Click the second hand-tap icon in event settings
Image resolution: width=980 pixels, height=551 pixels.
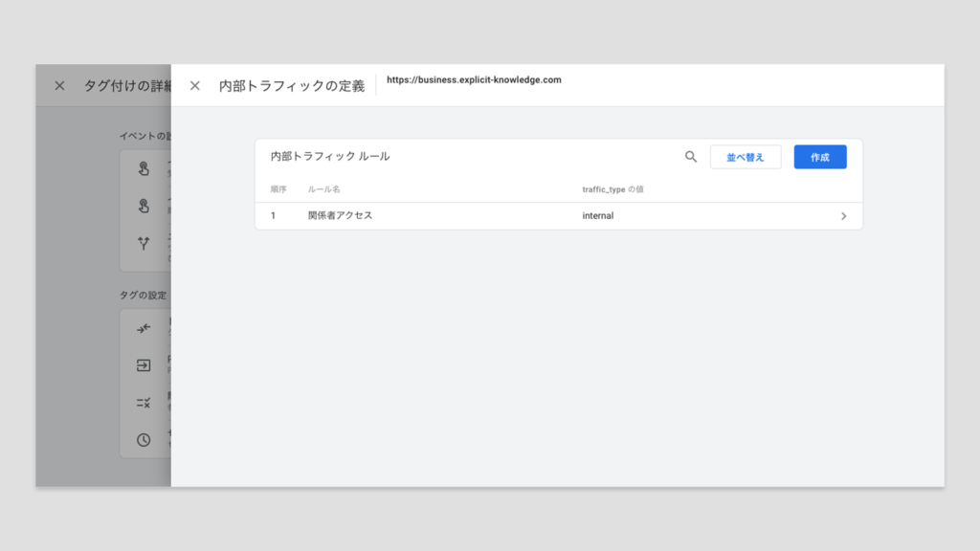pyautogui.click(x=144, y=206)
